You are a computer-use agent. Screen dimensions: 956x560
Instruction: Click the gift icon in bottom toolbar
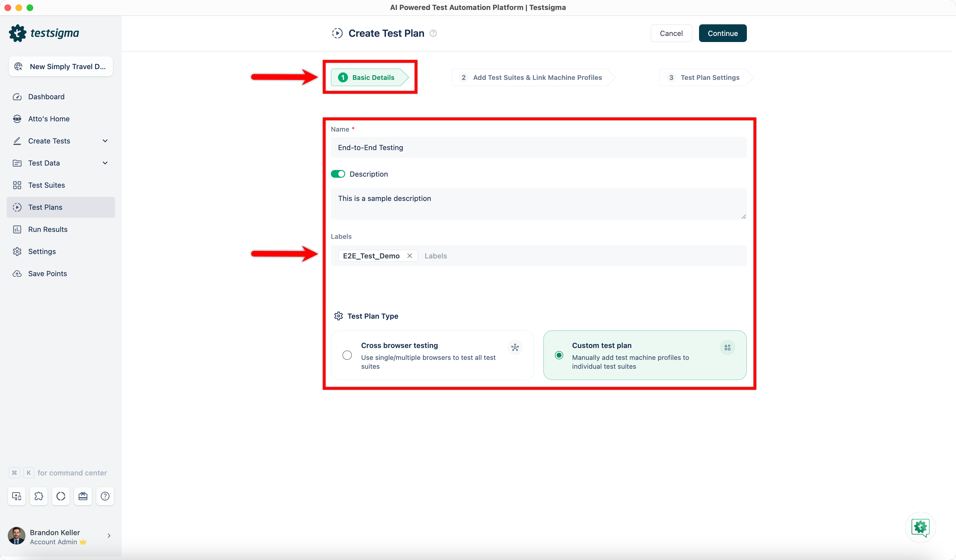83,496
